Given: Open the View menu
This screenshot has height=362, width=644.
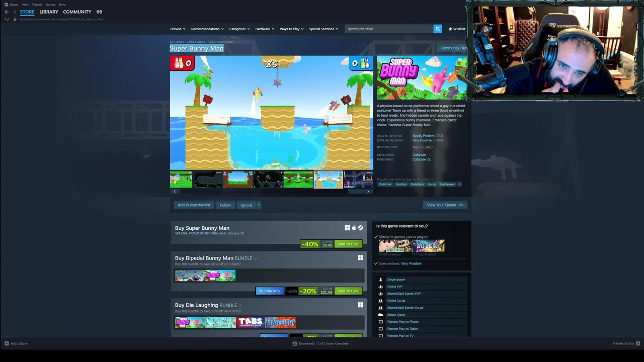Looking at the screenshot, I should pyautogui.click(x=25, y=5).
